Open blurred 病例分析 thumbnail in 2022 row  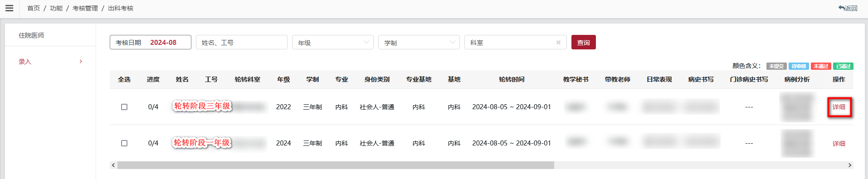click(x=797, y=107)
